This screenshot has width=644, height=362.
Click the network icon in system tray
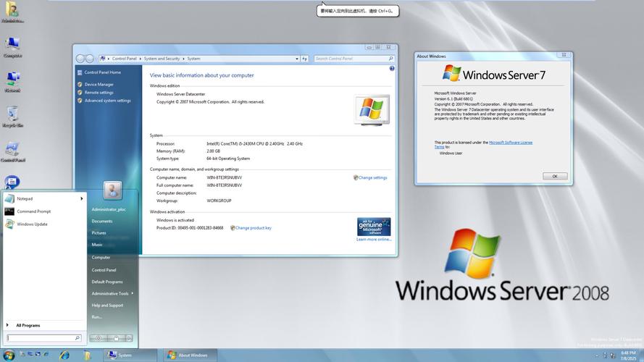[x=612, y=355]
